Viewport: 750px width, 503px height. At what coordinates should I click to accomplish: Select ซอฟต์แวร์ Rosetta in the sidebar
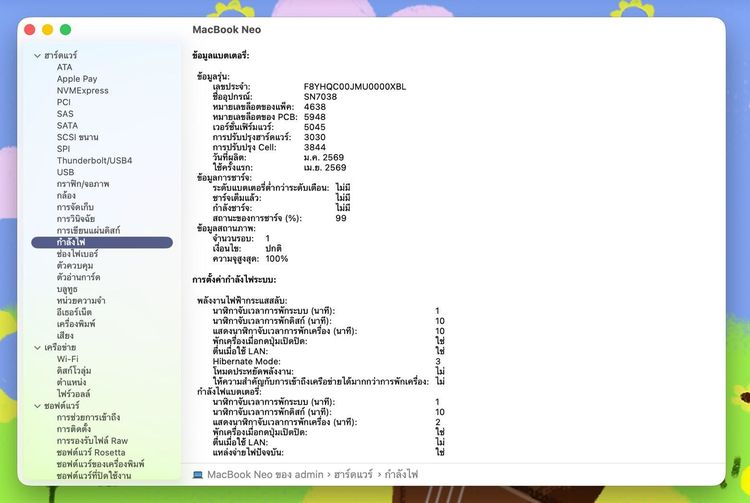click(x=91, y=452)
